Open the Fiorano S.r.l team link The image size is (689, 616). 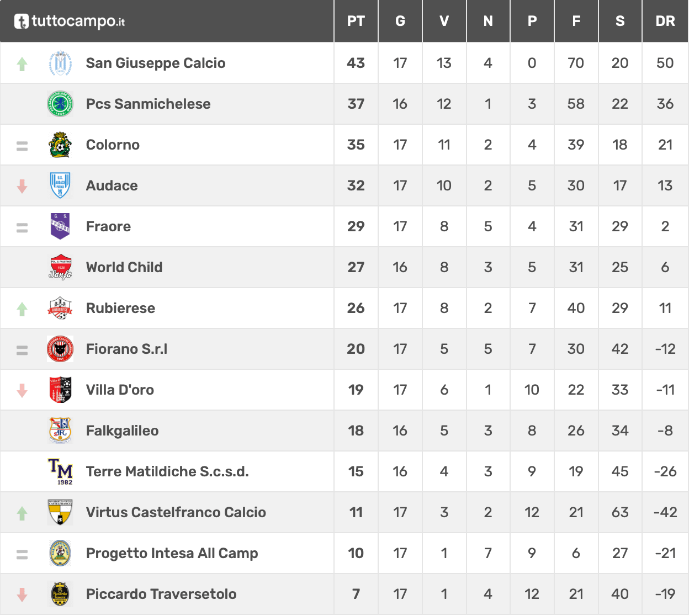pos(126,349)
